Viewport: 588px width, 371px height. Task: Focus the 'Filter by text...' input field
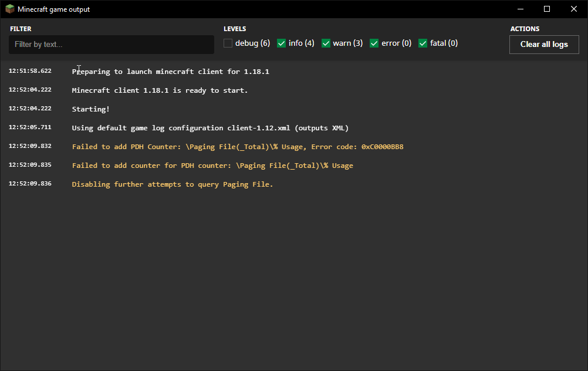coord(111,45)
